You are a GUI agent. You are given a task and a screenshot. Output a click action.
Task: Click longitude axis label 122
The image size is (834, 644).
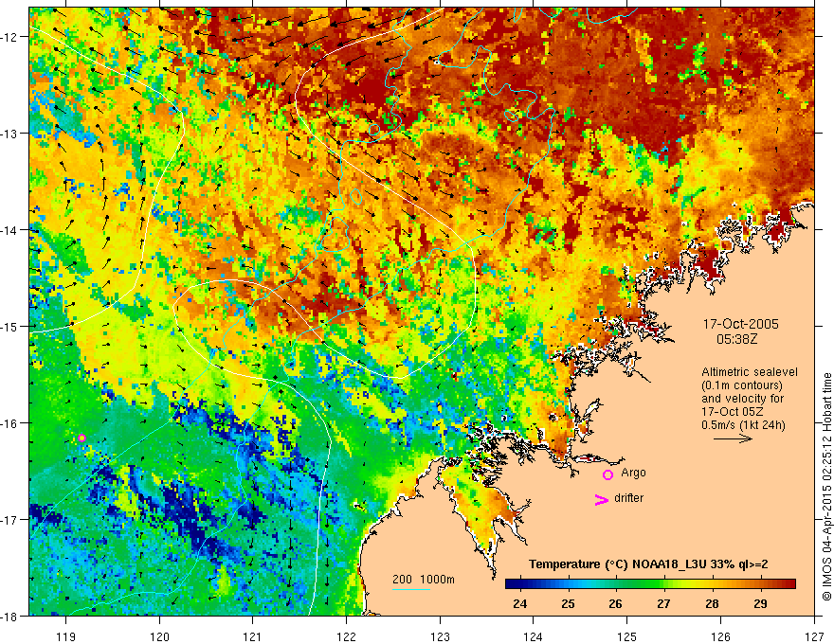point(346,636)
